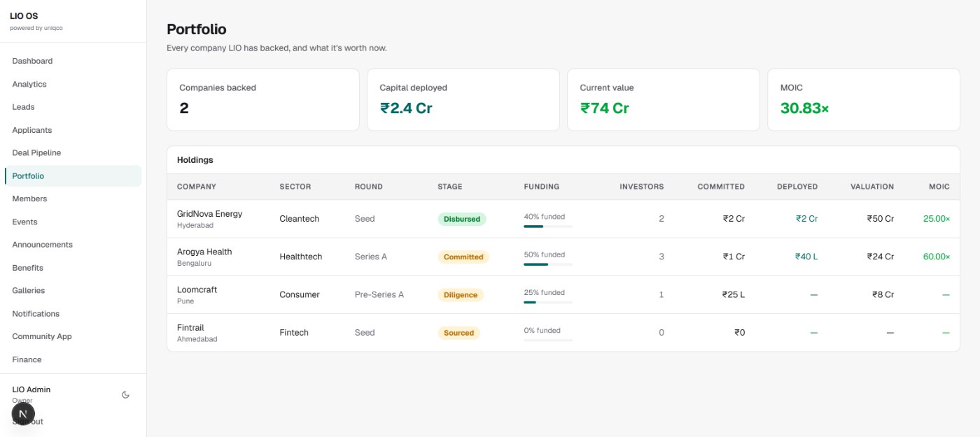Click the ₹24 Cr valuation cell
The width and height of the screenshot is (980, 437).
click(881, 257)
